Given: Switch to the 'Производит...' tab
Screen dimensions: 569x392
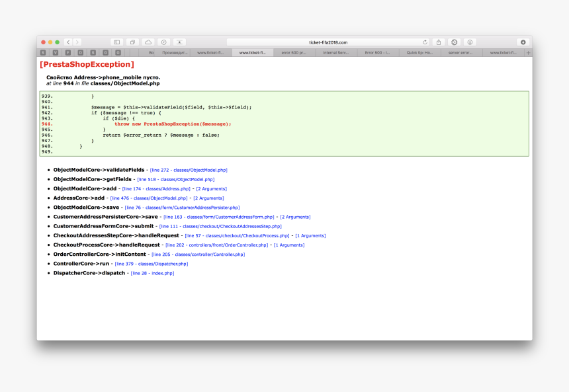Looking at the screenshot, I should (x=175, y=53).
